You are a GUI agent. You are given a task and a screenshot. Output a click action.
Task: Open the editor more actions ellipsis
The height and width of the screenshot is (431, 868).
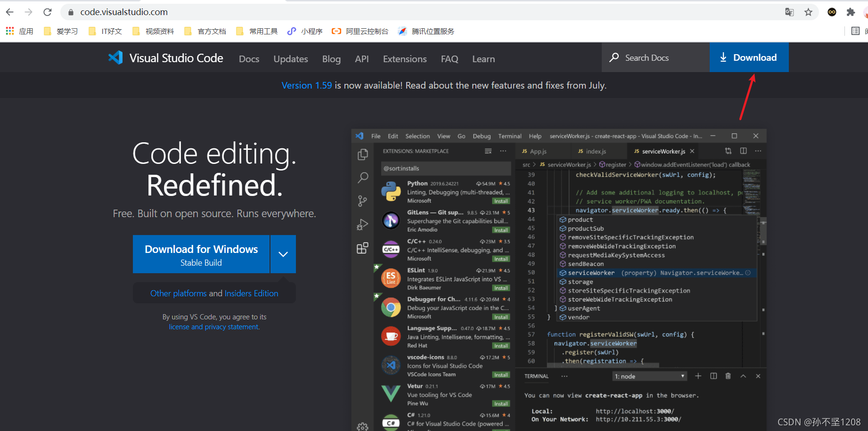tap(758, 151)
